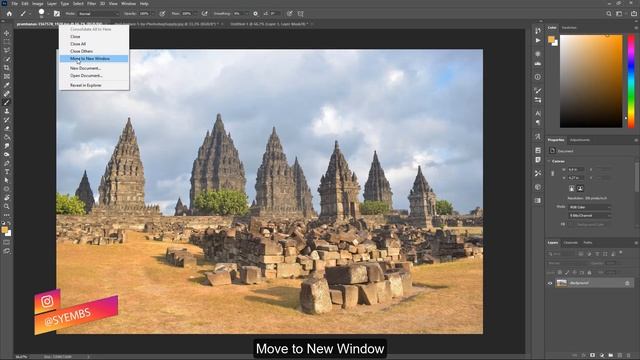Click the zoom percentage in status bar

tap(21, 357)
